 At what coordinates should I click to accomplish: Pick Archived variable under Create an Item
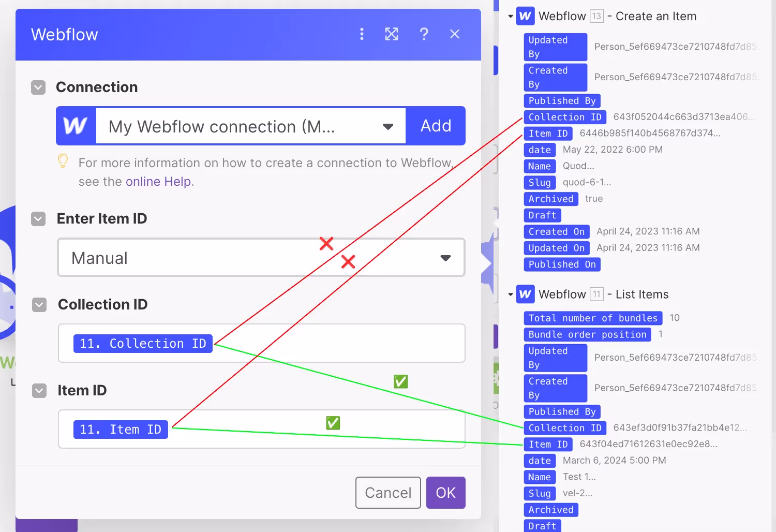pos(551,199)
